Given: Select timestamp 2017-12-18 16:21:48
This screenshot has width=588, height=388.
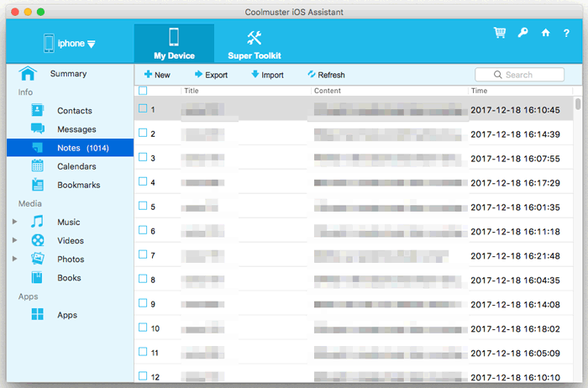Looking at the screenshot, I should (515, 256).
